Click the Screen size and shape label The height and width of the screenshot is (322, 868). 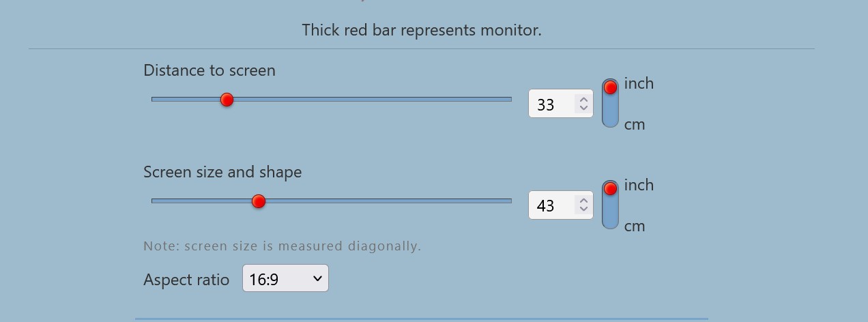point(222,172)
